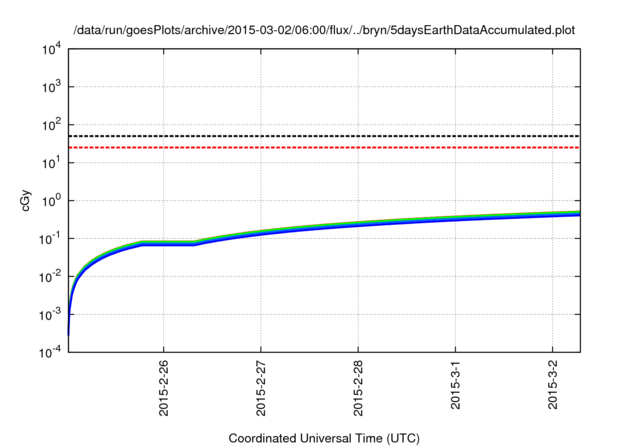This screenshot has height=448, width=640.
Task: Click the black dashed threshold line
Action: click(324, 136)
